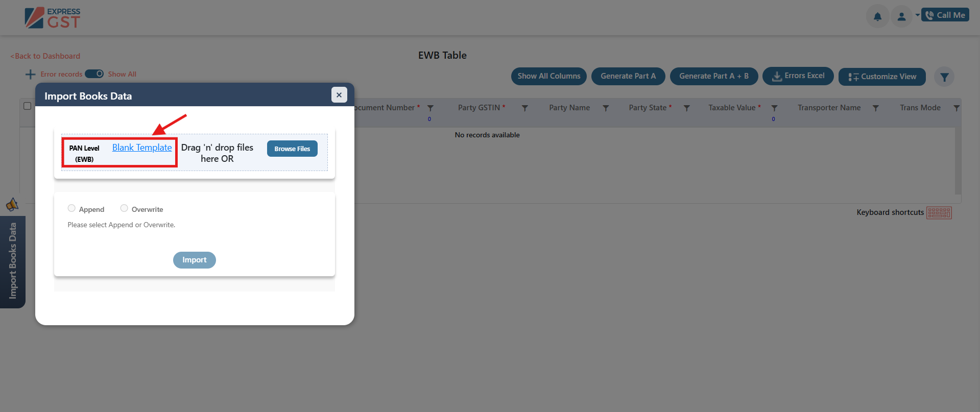This screenshot has width=980, height=412.
Task: Close the Import Books Data dialog
Action: point(339,95)
